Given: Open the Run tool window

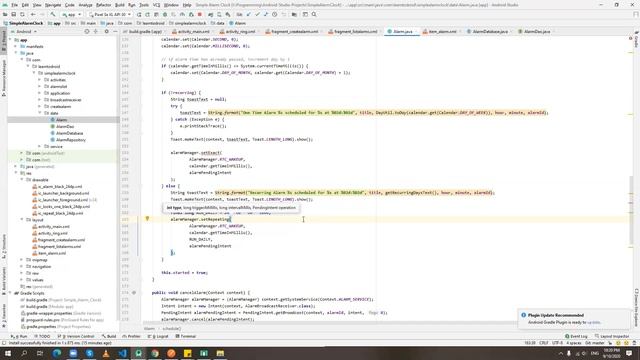Looking at the screenshot, I should [x=20, y=336].
